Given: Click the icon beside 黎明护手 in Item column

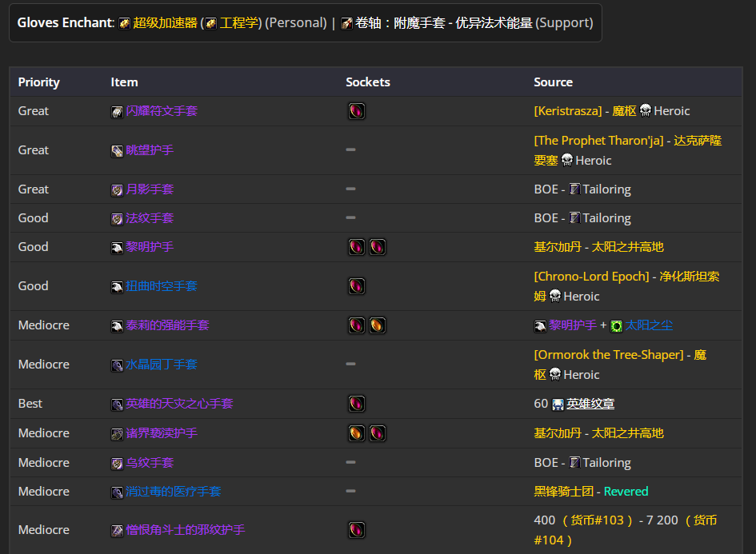Looking at the screenshot, I should 117,248.
